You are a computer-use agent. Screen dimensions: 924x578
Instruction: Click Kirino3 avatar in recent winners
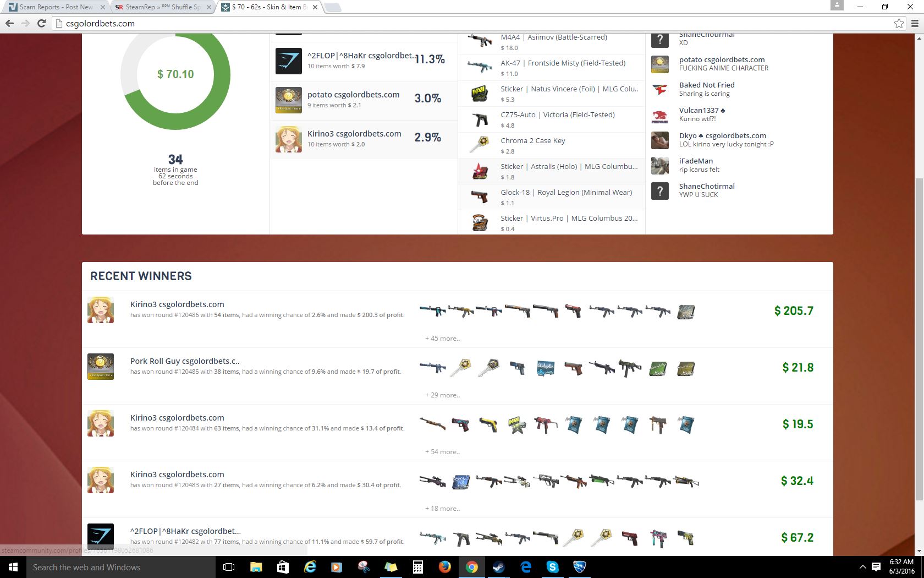point(101,310)
